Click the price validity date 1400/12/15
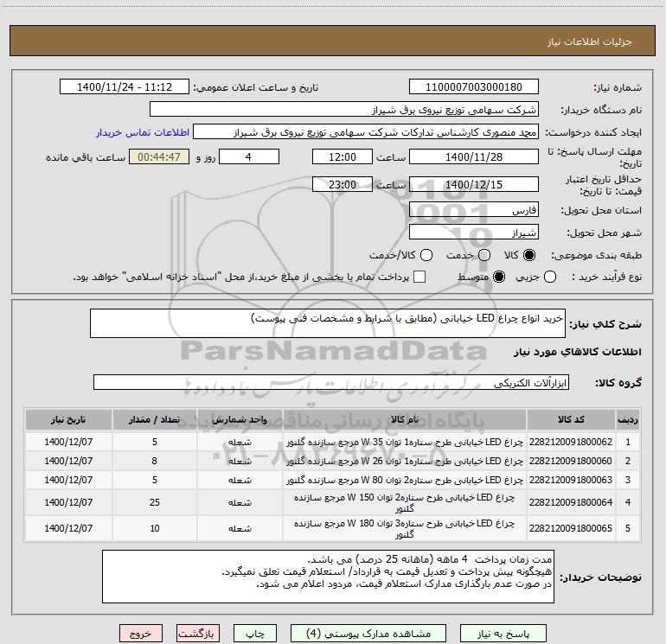666x644 pixels. 474,184
